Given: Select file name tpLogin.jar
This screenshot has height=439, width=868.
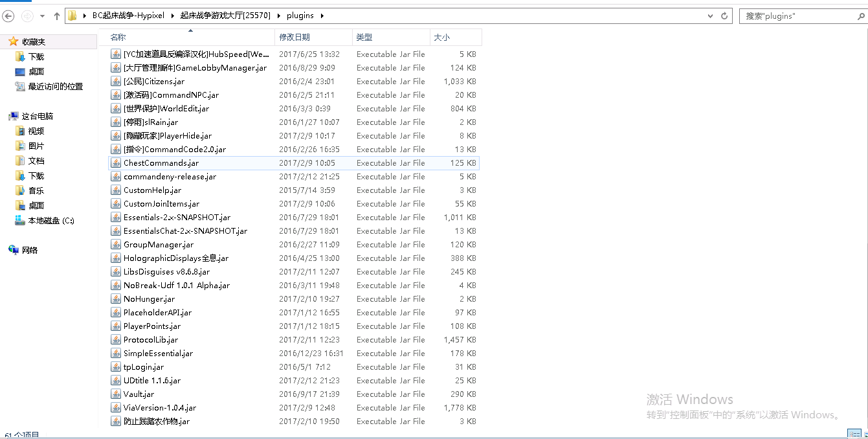Looking at the screenshot, I should coord(144,367).
